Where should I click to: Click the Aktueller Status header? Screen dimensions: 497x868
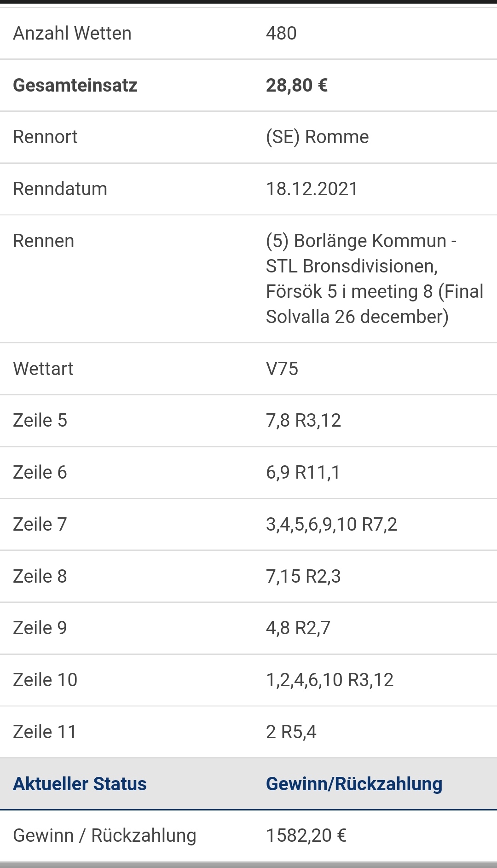point(80,784)
